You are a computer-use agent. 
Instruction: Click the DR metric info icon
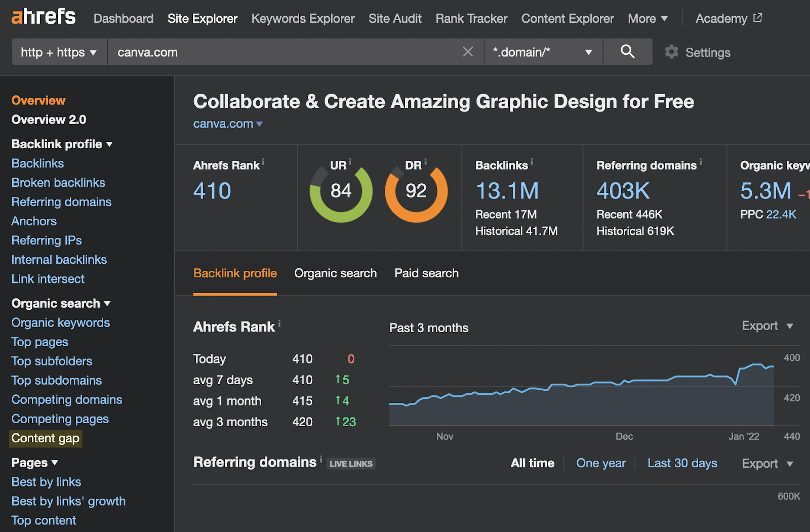(425, 160)
